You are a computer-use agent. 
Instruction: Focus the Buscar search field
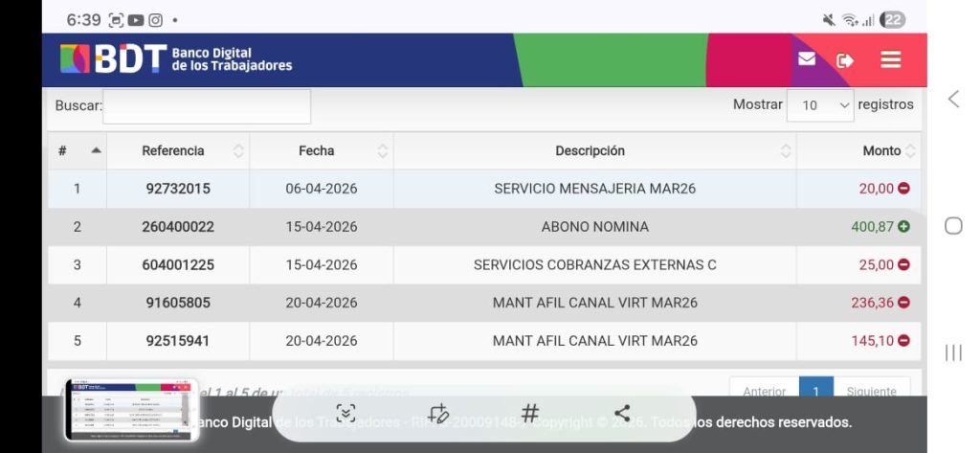pos(207,106)
